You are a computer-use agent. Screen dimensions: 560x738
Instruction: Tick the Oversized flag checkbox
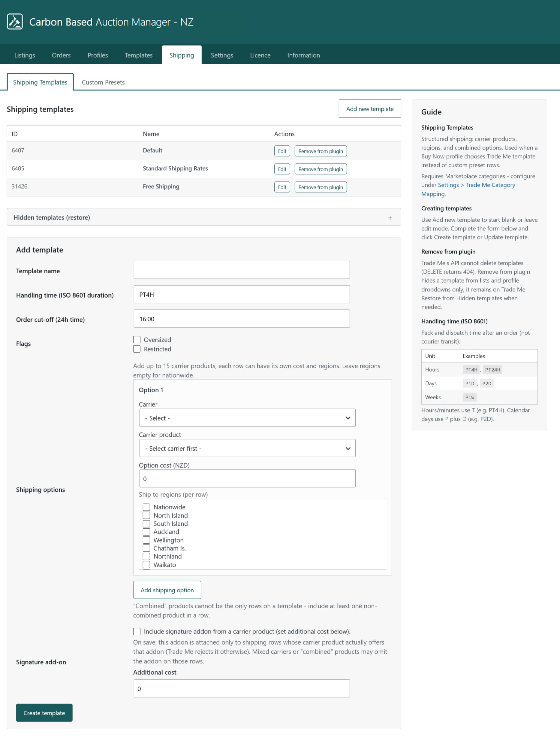tap(137, 340)
